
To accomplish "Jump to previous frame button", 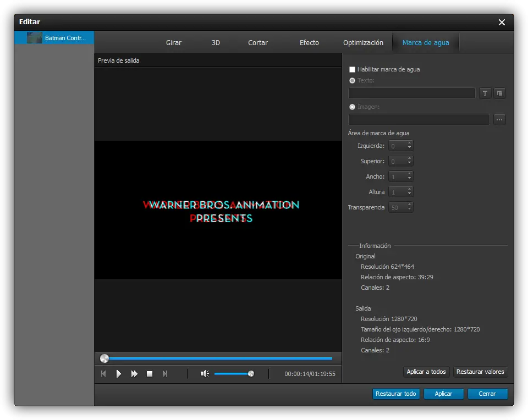I will click(x=103, y=374).
